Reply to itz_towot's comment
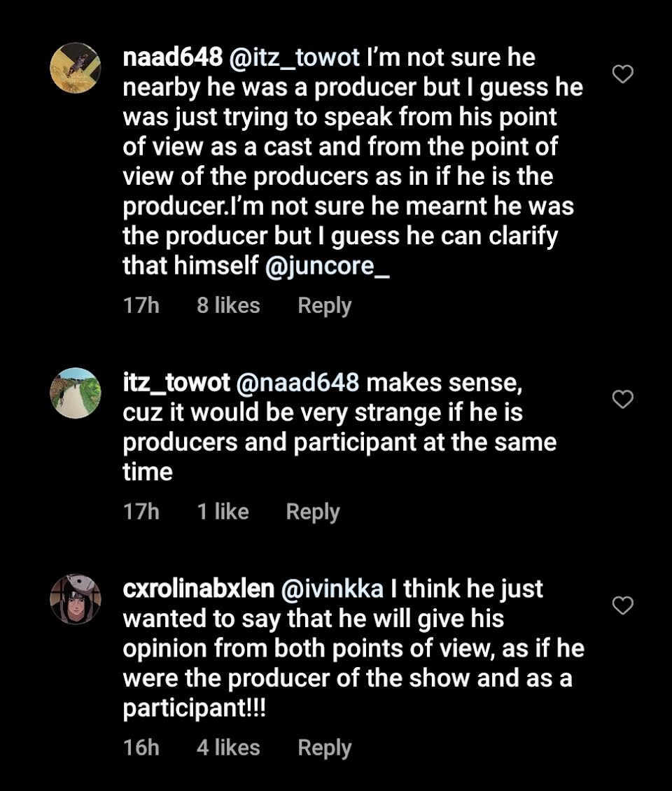The width and height of the screenshot is (672, 791). pyautogui.click(x=313, y=512)
